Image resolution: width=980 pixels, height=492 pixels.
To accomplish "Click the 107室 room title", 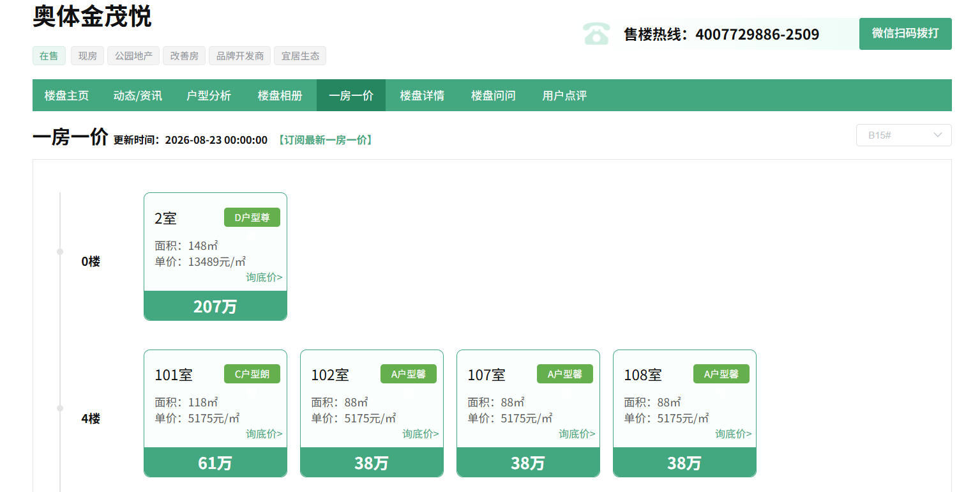I will point(486,375).
